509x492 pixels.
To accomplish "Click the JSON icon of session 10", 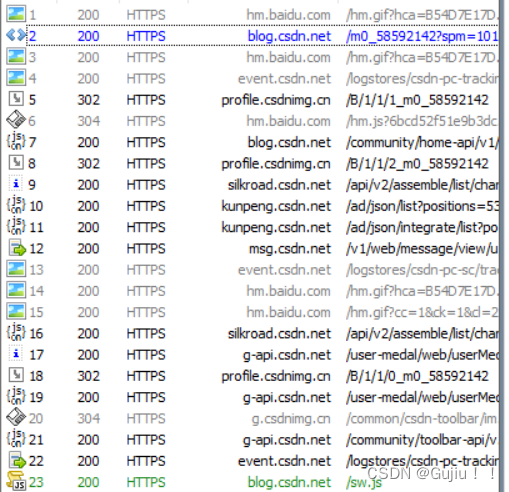I will click(16, 205).
